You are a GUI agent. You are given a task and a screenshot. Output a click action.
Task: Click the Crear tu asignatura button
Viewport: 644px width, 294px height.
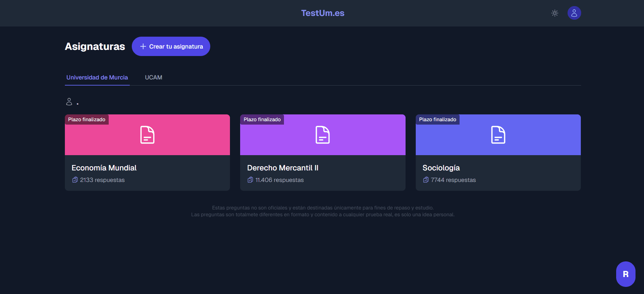click(171, 47)
